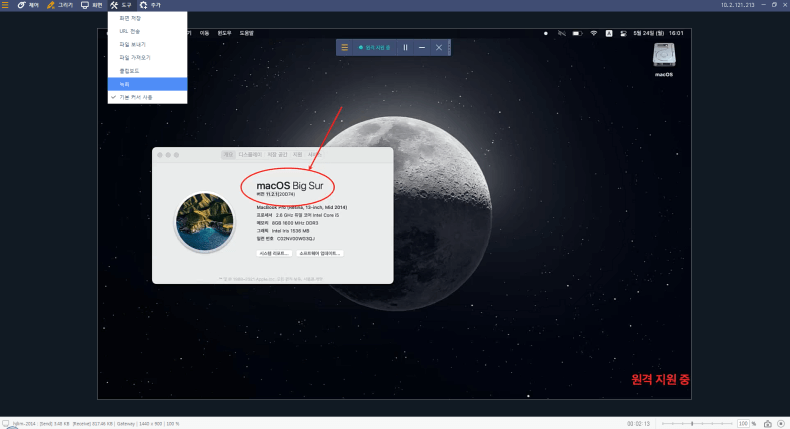Open the hamburger menu in the viewer toolbar
The image size is (790, 429).
click(x=5, y=5)
